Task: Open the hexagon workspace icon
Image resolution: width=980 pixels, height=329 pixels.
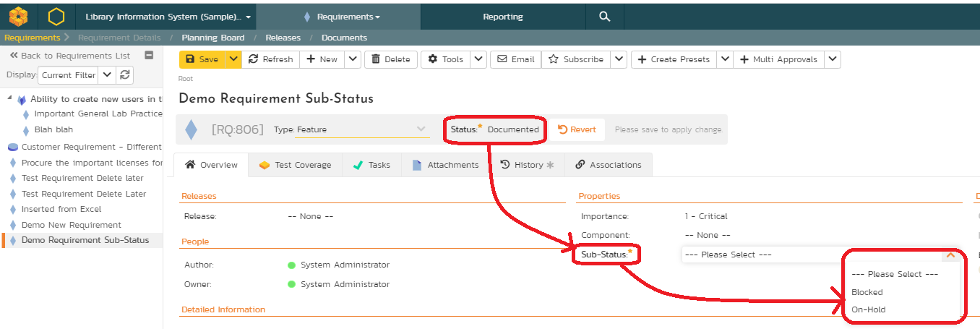Action: tap(56, 16)
